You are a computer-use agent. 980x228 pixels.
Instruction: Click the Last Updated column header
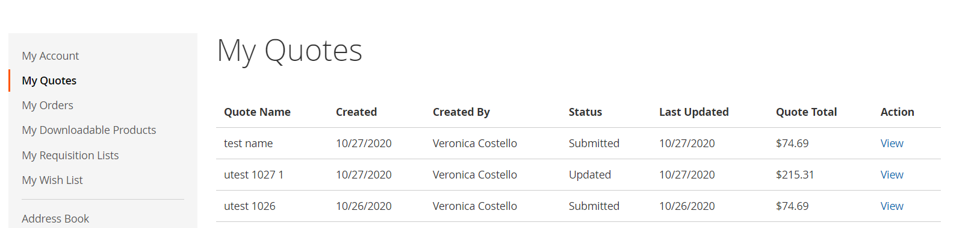point(693,112)
